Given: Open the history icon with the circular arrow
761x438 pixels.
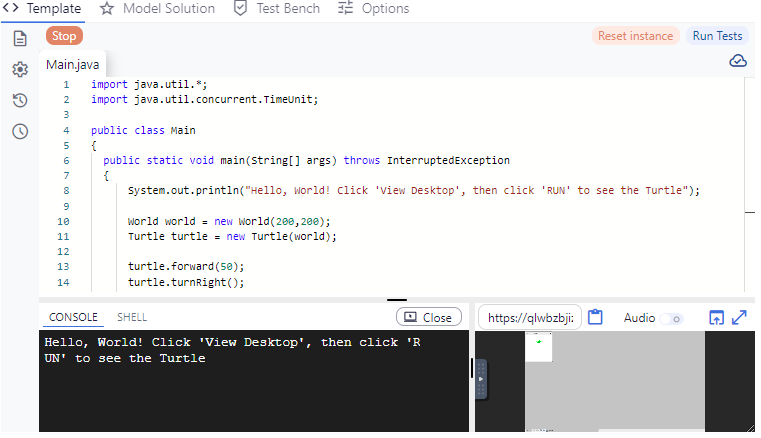Looking at the screenshot, I should click(x=19, y=100).
